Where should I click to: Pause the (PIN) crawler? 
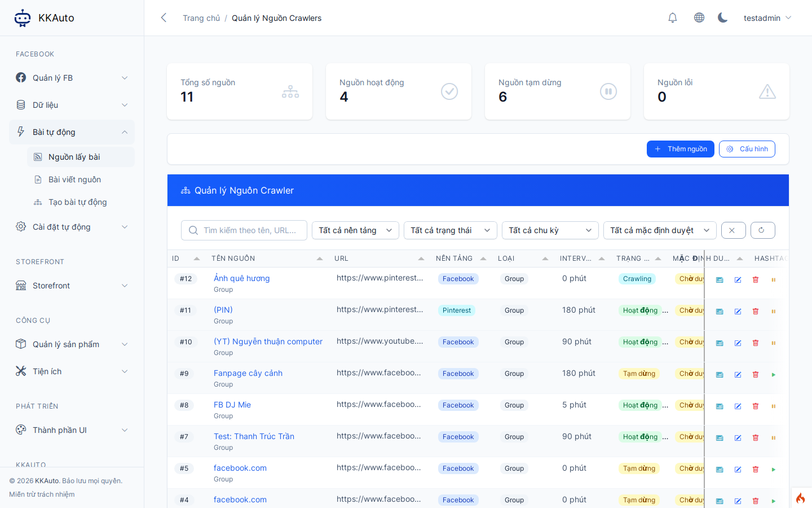[x=774, y=312]
